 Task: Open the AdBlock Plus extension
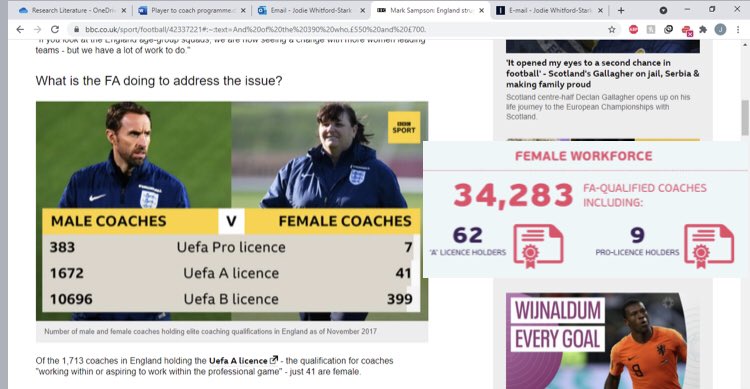(x=633, y=30)
